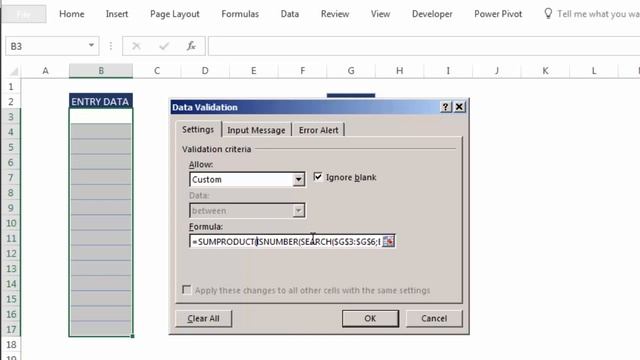Click the Tell me lightbulb icon
Screen dimensions: 640x360
[548, 13]
